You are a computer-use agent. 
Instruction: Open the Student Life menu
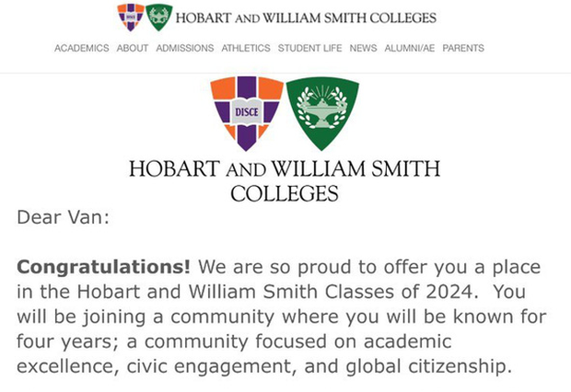(x=309, y=48)
